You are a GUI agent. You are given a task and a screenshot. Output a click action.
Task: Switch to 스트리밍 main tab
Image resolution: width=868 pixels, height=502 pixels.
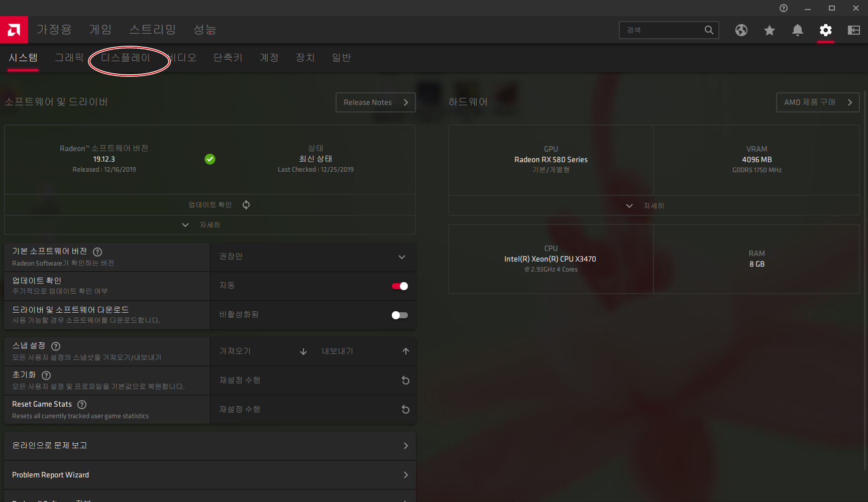click(153, 30)
